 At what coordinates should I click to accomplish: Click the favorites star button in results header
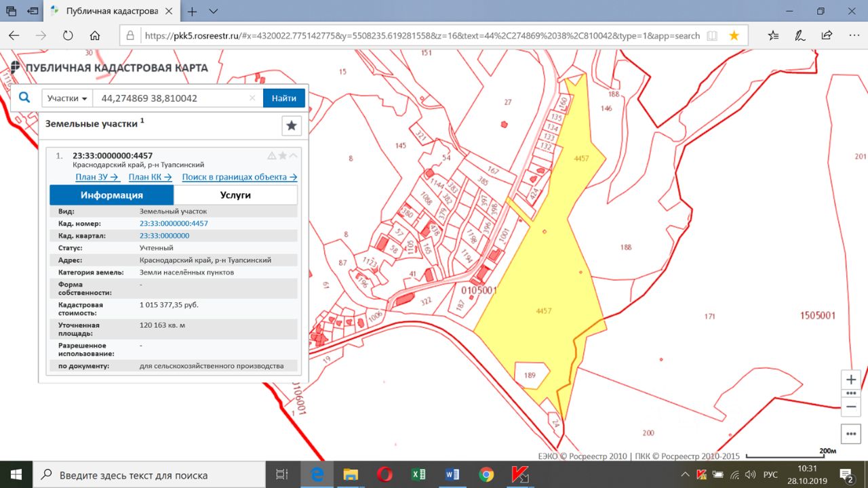pyautogui.click(x=292, y=125)
